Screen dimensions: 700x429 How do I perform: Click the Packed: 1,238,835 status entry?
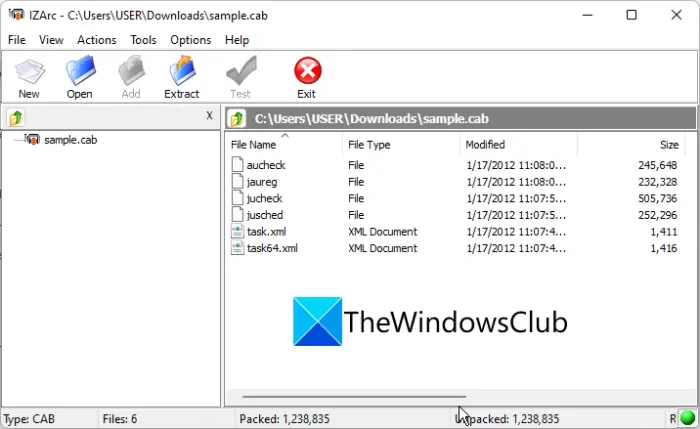(x=284, y=419)
